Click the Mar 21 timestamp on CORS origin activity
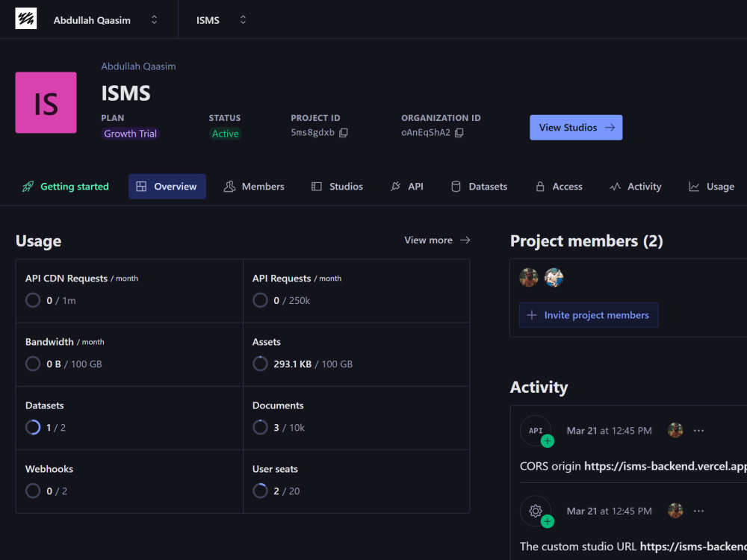 [609, 431]
